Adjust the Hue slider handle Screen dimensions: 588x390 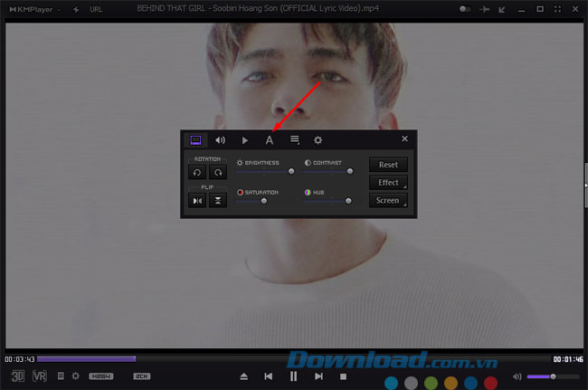[348, 201]
